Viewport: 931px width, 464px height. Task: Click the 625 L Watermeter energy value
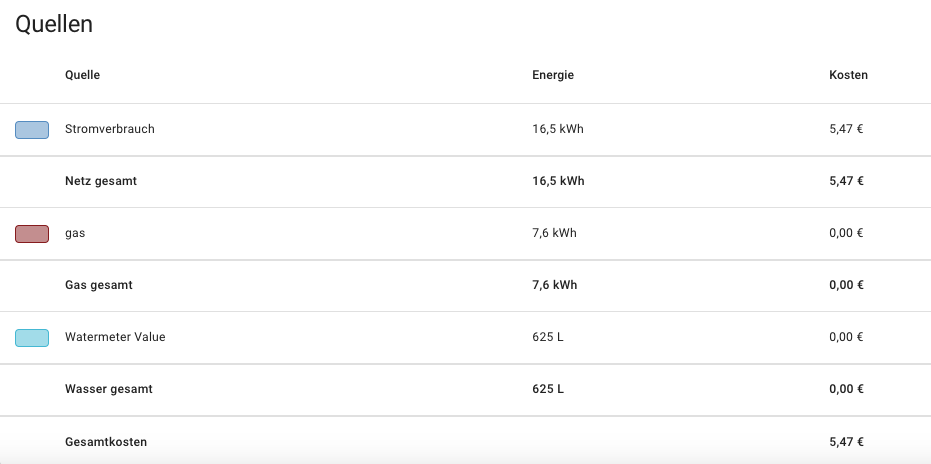click(x=548, y=337)
